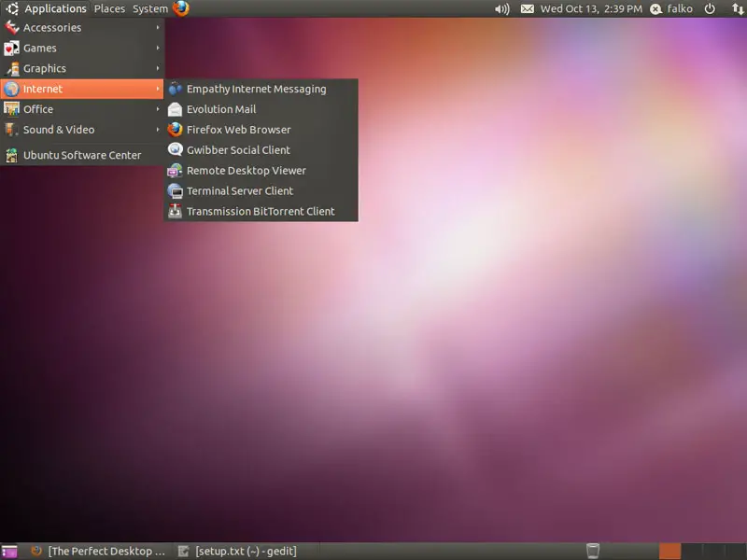This screenshot has width=747, height=560.
Task: Click the Graphics category icon
Action: point(11,68)
